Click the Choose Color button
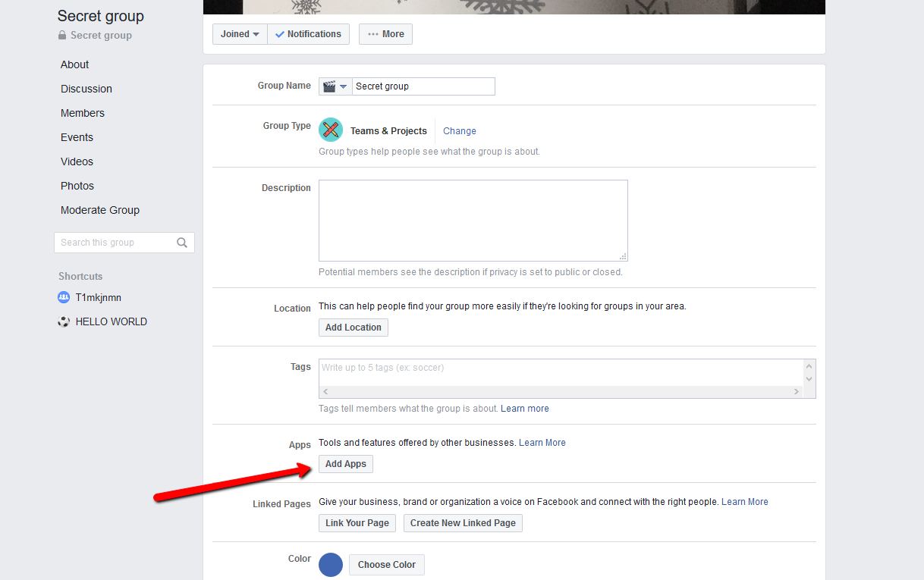924x580 pixels. 387,565
